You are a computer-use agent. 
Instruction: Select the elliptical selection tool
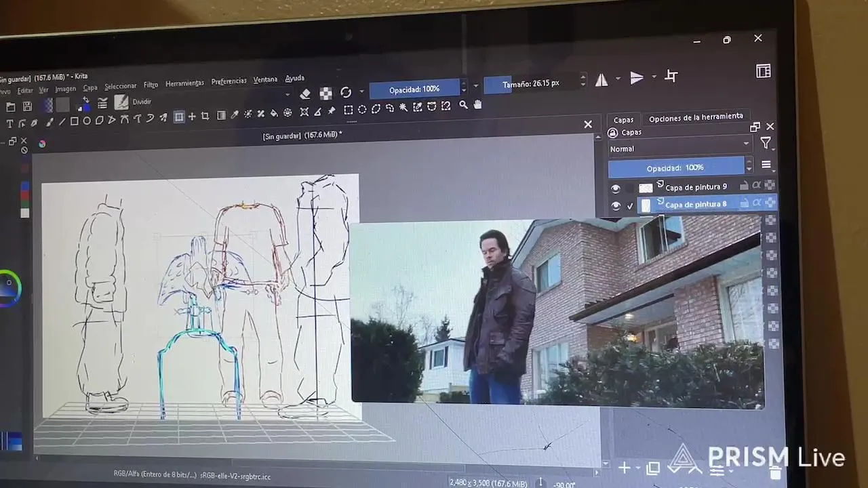tap(362, 109)
